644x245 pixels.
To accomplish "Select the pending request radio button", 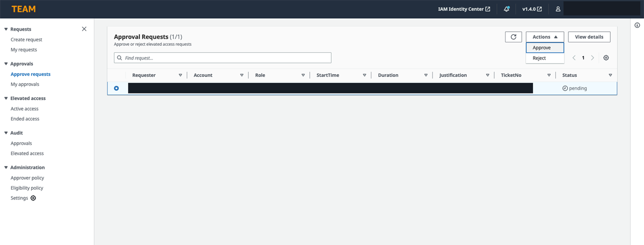I will tap(116, 88).
